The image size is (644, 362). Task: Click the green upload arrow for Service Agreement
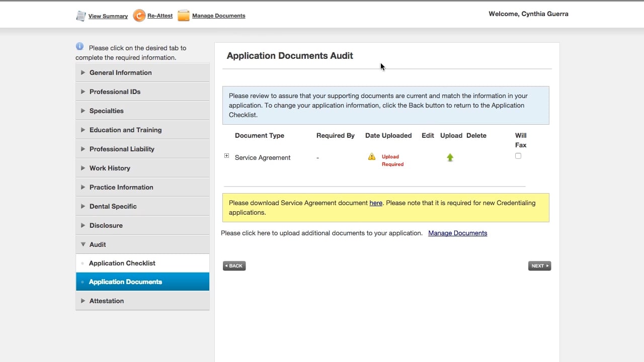pyautogui.click(x=450, y=158)
